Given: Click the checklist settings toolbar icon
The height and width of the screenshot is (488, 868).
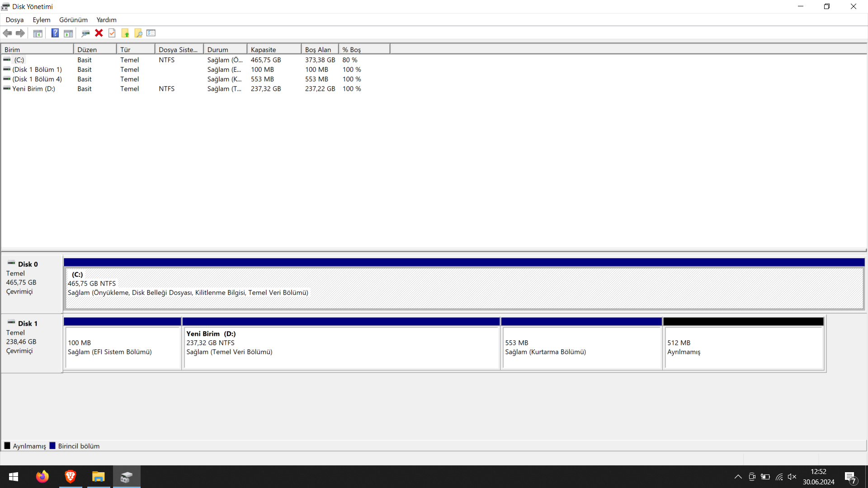Looking at the screenshot, I should 151,33.
